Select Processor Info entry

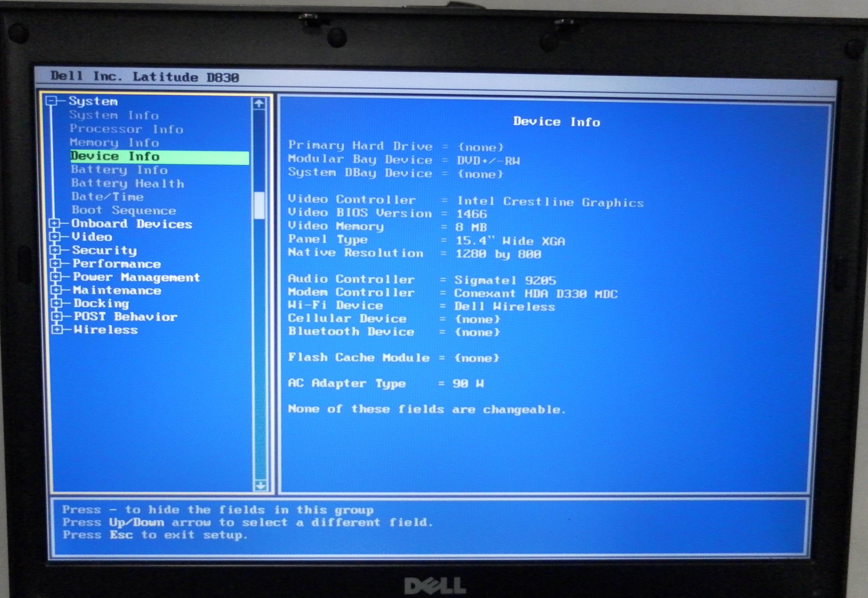coord(126,129)
